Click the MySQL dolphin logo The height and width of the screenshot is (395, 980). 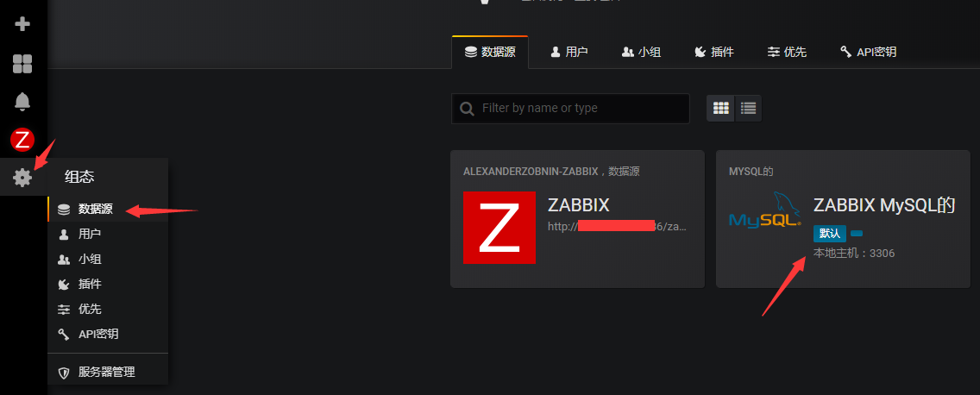(x=765, y=210)
